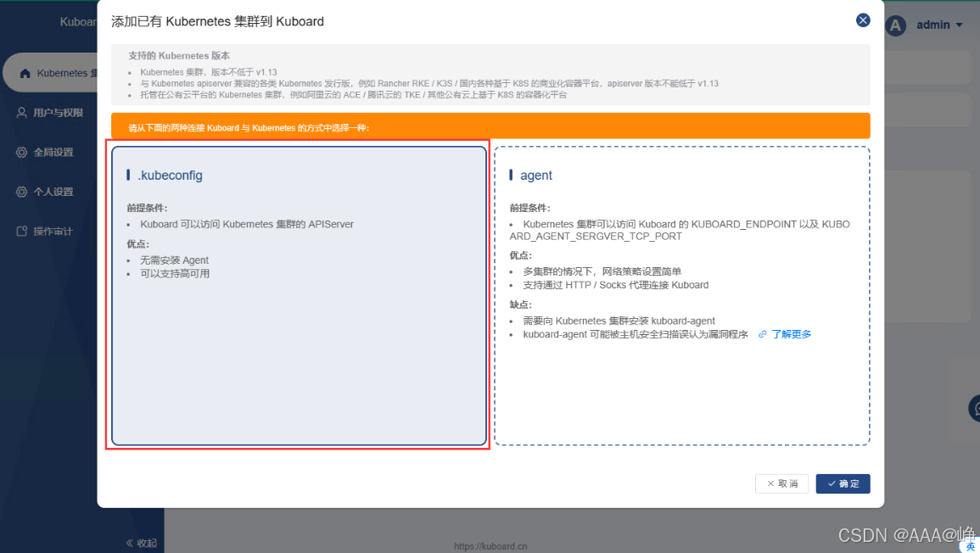Click the .kubeconfig heading text

[170, 176]
